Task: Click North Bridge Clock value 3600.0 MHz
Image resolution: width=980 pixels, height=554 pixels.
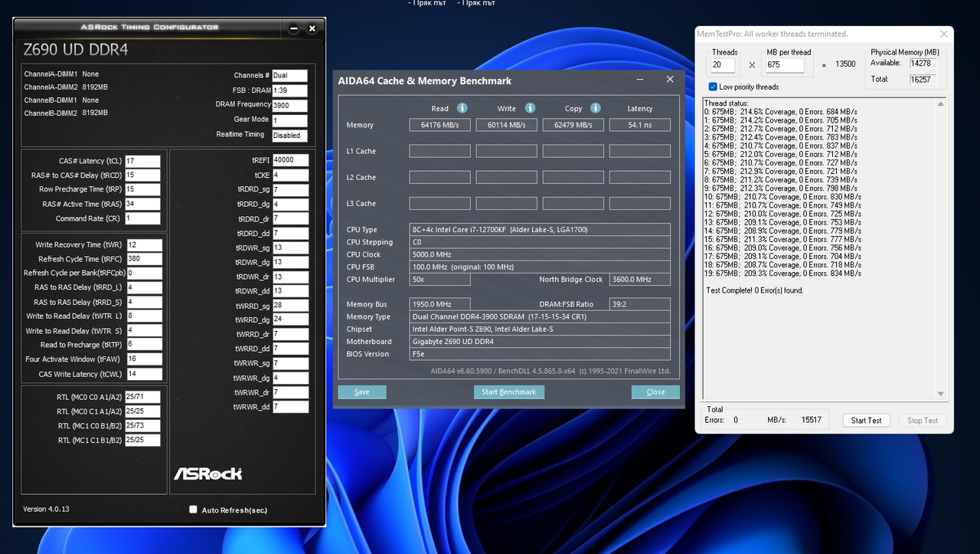Action: point(640,280)
